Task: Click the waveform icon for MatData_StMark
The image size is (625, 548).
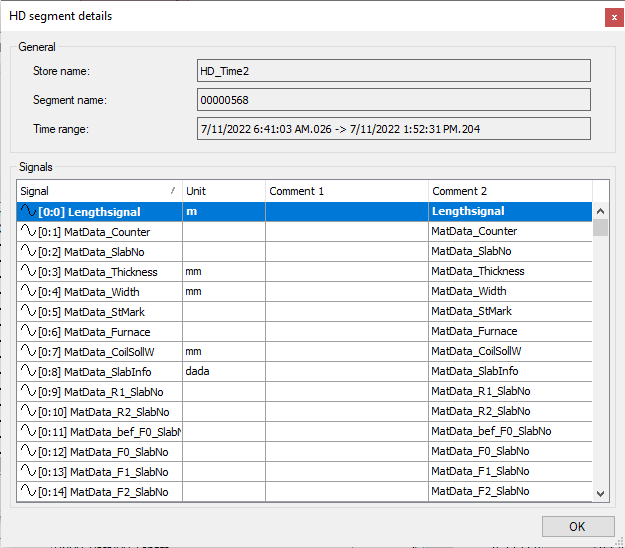Action: point(28,312)
